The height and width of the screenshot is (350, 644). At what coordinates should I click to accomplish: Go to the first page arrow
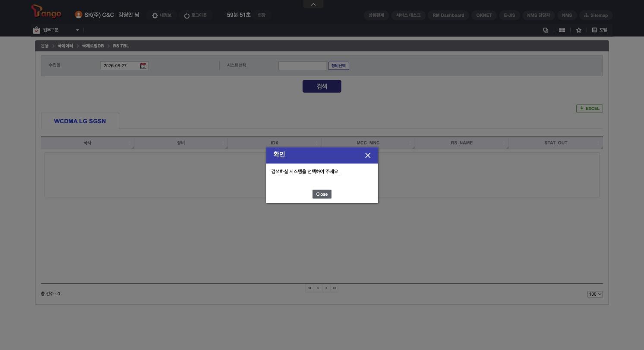click(309, 288)
